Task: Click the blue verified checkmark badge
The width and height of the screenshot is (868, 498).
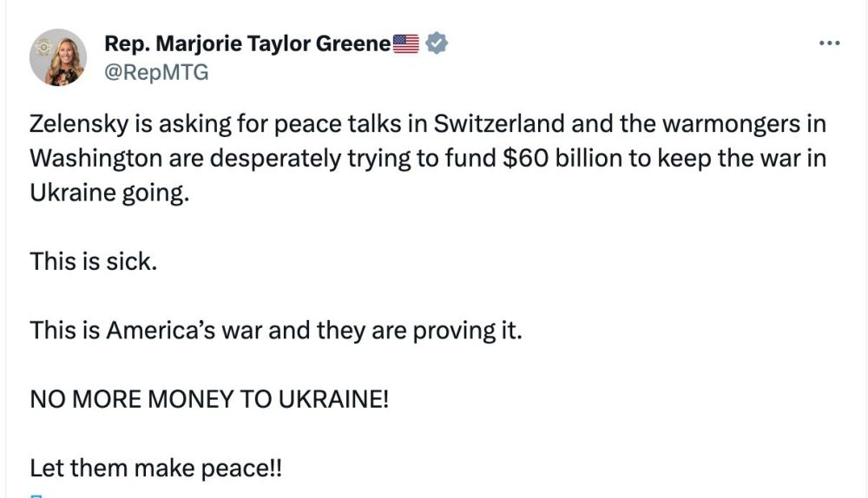Action: [437, 43]
